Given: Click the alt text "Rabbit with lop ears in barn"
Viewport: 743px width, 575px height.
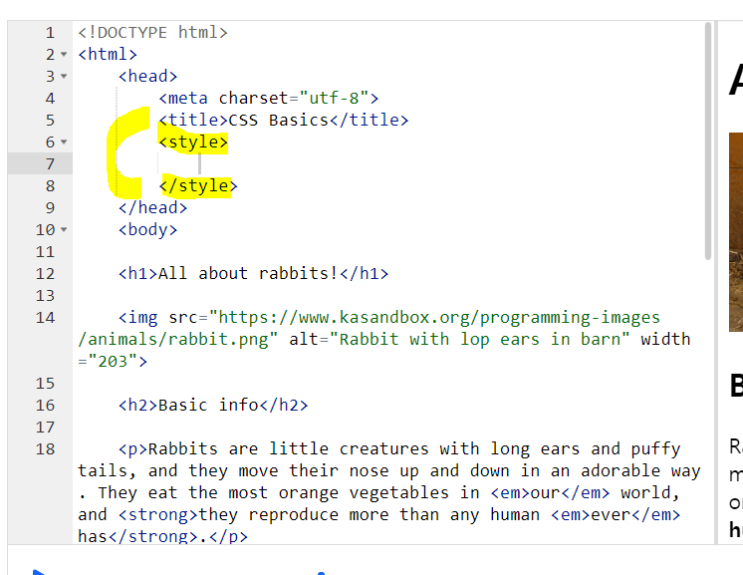Looking at the screenshot, I should click(480, 339).
